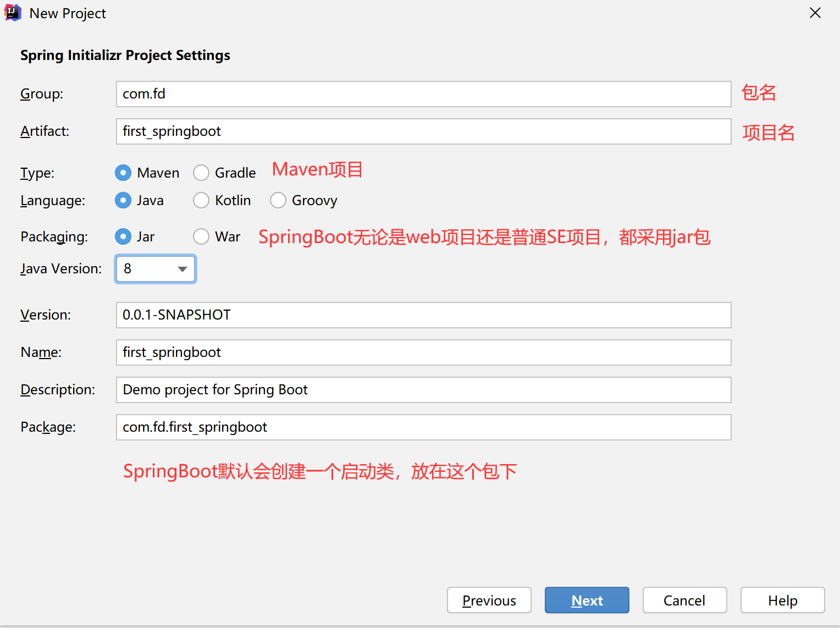This screenshot has width=840, height=628.
Task: Click the IntelliJ IDEA logo icon
Action: tap(12, 13)
